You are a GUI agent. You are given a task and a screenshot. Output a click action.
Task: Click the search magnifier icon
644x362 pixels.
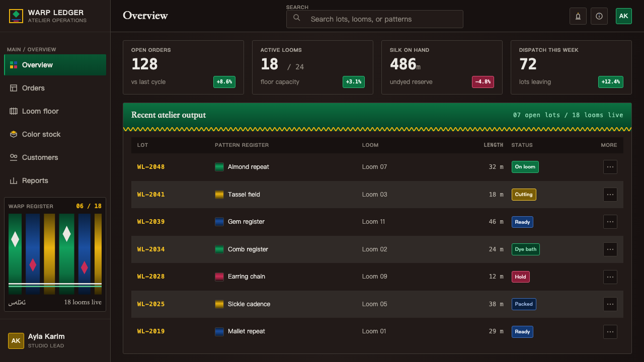pyautogui.click(x=297, y=18)
